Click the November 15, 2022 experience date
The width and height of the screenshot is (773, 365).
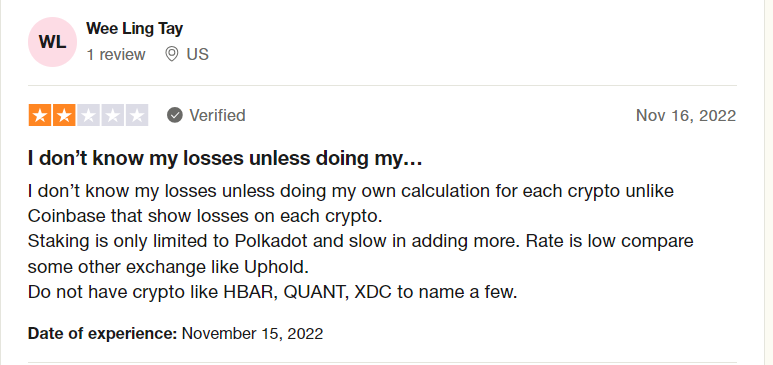click(x=252, y=333)
